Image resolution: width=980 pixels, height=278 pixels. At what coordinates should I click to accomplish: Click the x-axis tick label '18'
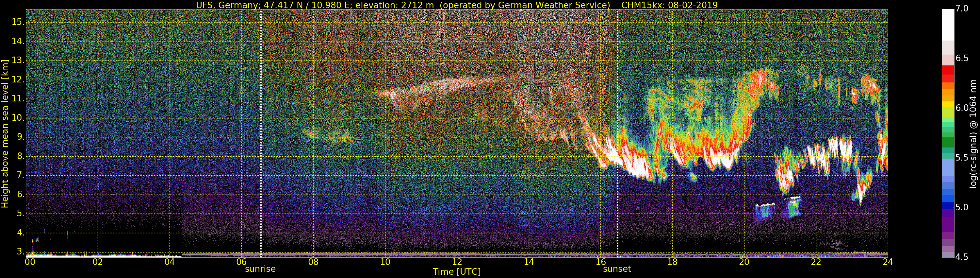pyautogui.click(x=672, y=262)
